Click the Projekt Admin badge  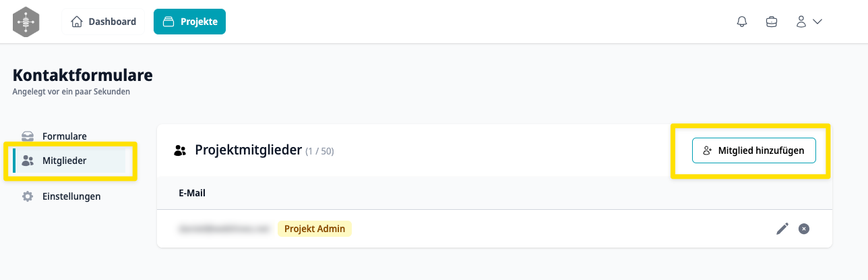(x=315, y=229)
